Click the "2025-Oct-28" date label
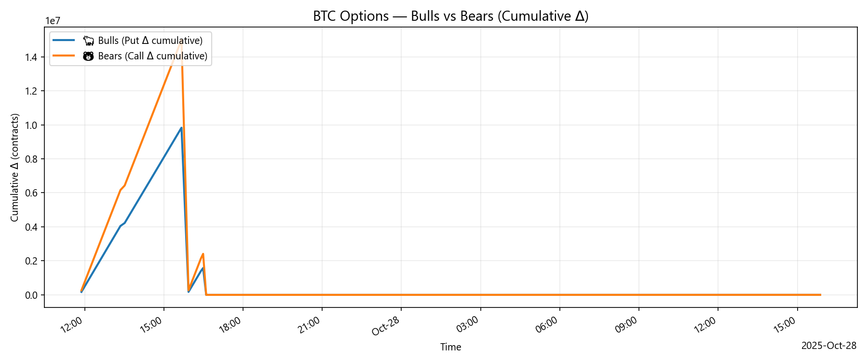This screenshot has width=868, height=362. (x=828, y=346)
